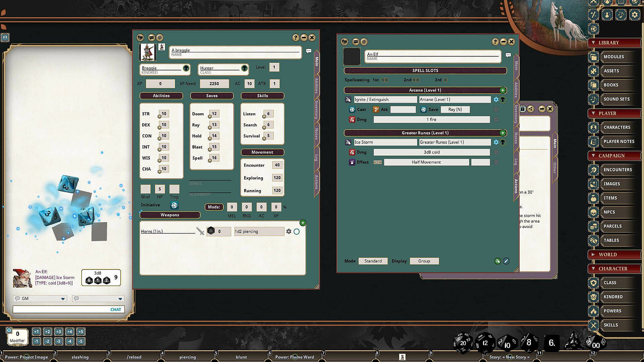Click the Cast spell icon
The height and width of the screenshot is (362, 644).
(352, 110)
